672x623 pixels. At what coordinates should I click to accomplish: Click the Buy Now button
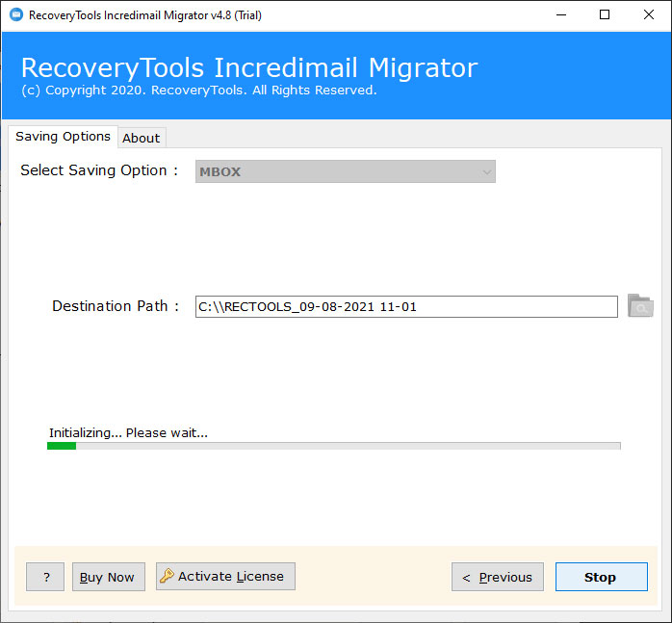(109, 577)
